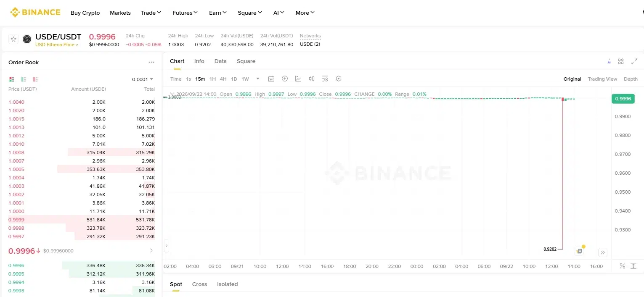The image size is (644, 297).
Task: Open Order Book more options (three dots)
Action: pyautogui.click(x=151, y=62)
